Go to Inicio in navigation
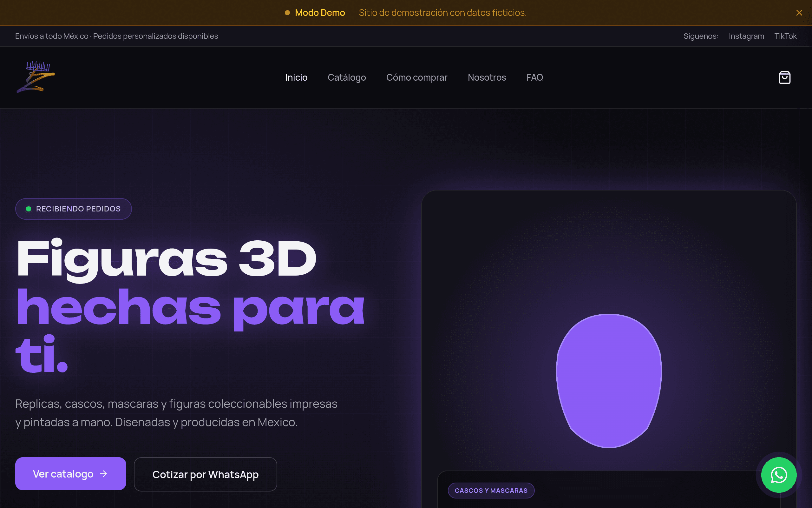The width and height of the screenshot is (812, 508). pyautogui.click(x=296, y=77)
